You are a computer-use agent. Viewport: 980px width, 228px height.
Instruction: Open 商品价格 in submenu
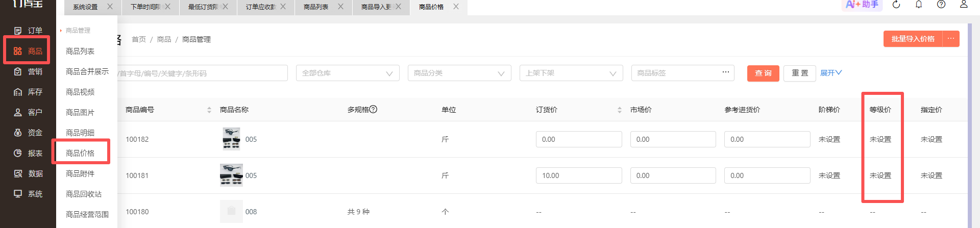click(80, 153)
